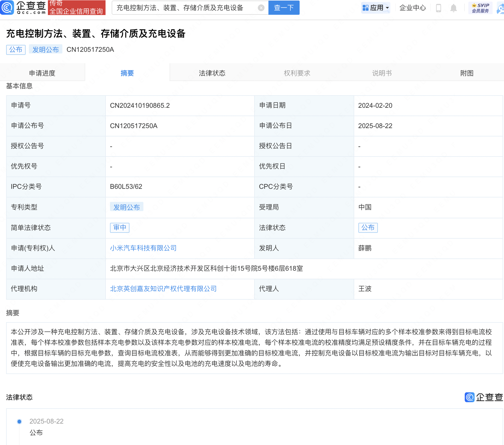Select the applicant address text
The height and width of the screenshot is (445, 504).
(206, 268)
